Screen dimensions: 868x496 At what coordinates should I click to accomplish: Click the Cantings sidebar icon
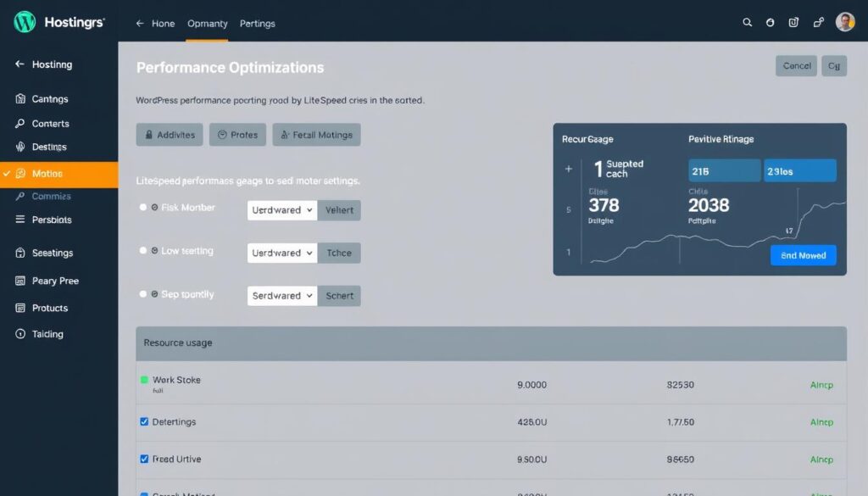tap(20, 99)
